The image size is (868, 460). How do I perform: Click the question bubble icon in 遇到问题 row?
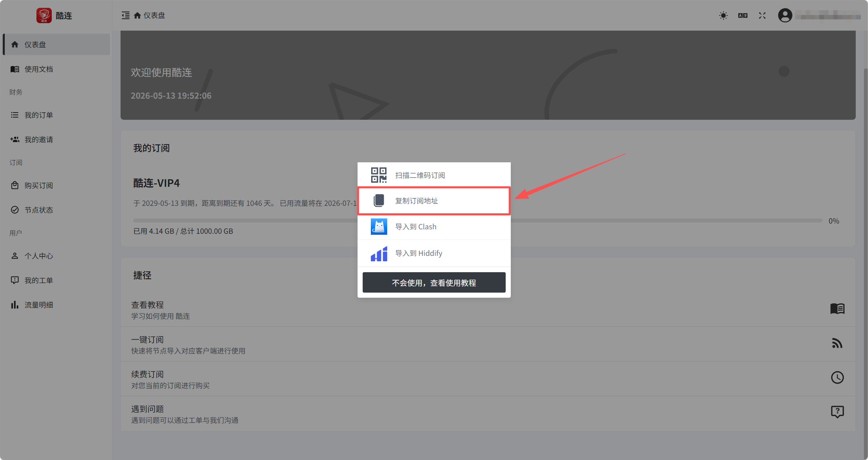point(837,412)
